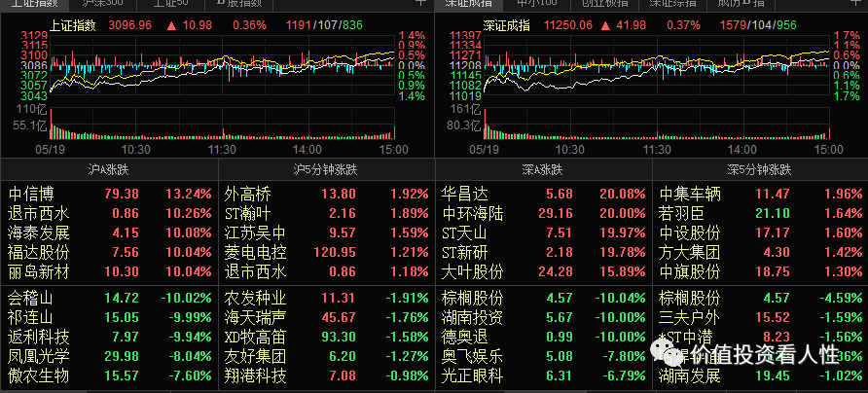Select 棕榈股份 in 深A涨跌 list

pyautogui.click(x=543, y=299)
